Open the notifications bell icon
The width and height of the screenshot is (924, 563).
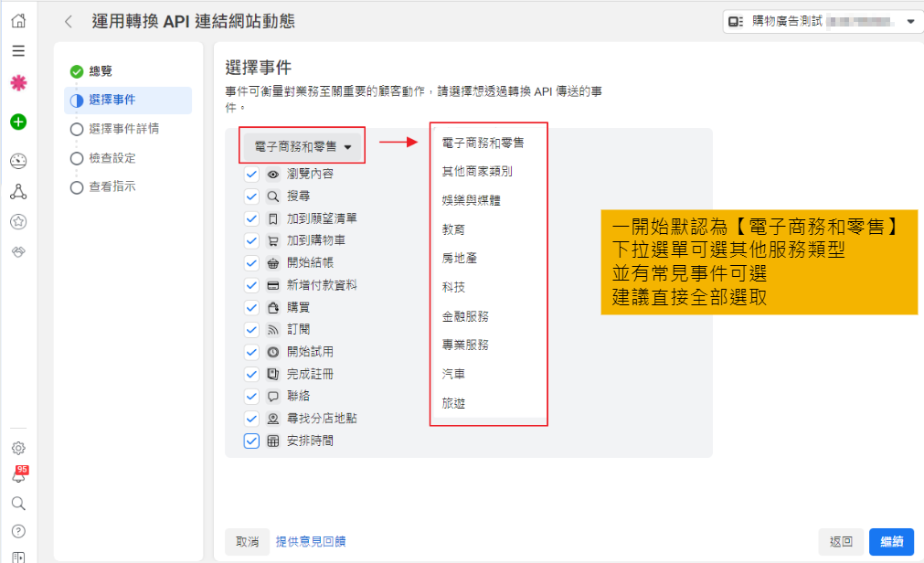[18, 476]
